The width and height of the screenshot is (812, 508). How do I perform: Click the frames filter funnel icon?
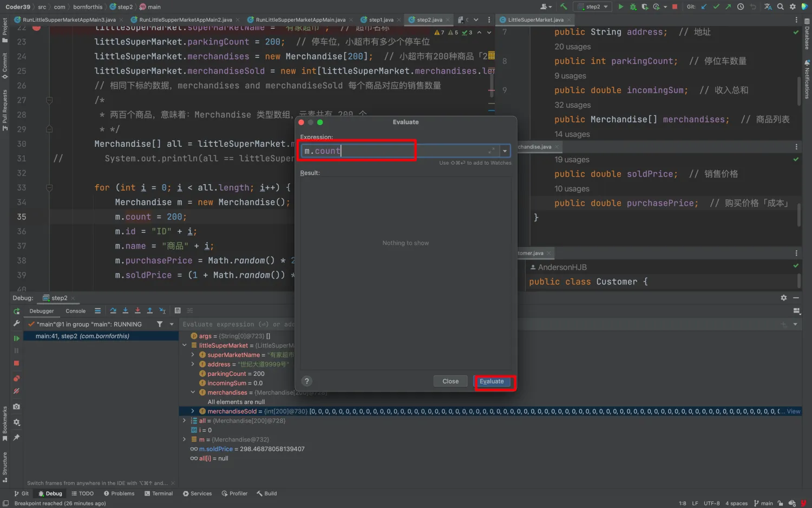pos(160,324)
